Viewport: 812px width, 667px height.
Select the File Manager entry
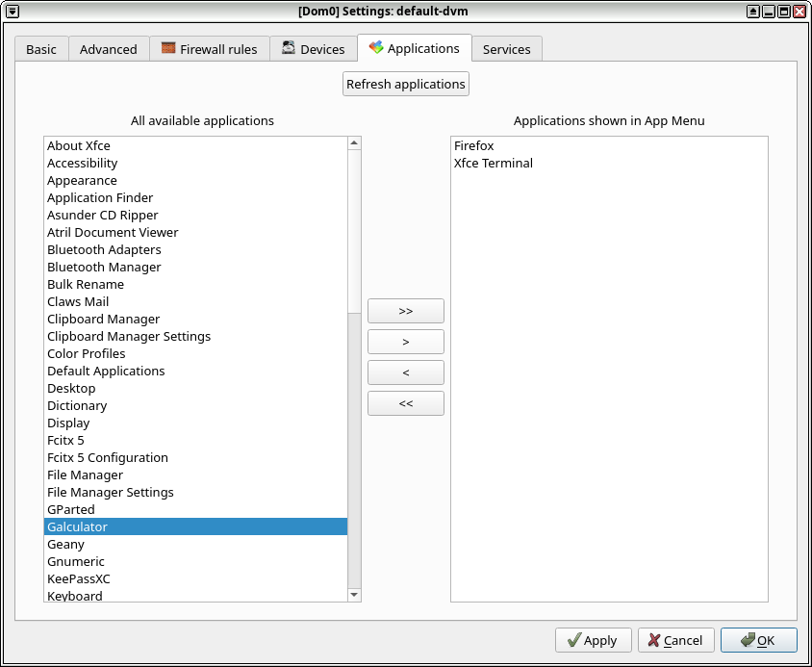[195, 475]
